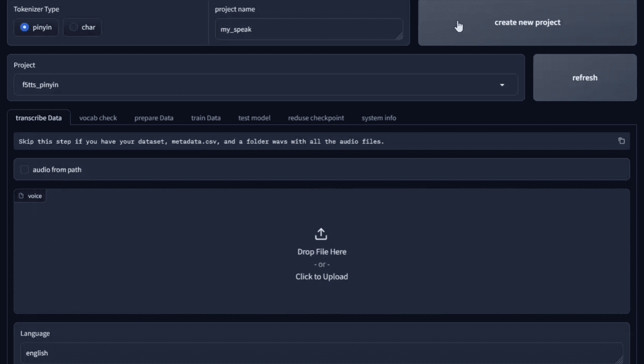Open the f5tts_pinyin project combo box
The width and height of the screenshot is (644, 364).
(260, 85)
